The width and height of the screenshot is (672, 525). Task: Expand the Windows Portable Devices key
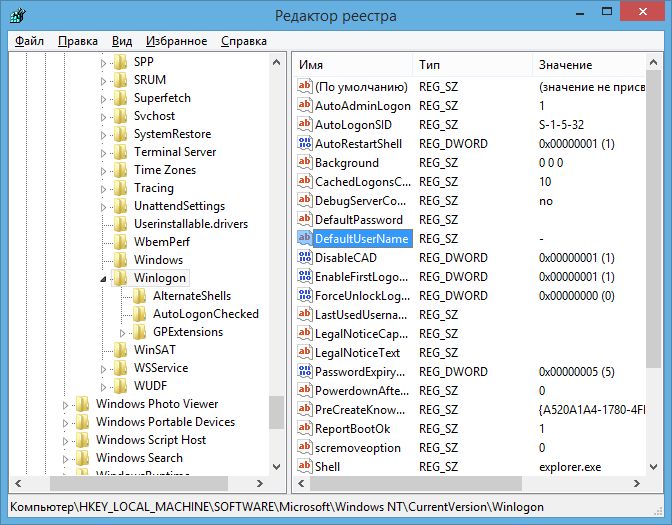tap(65, 423)
